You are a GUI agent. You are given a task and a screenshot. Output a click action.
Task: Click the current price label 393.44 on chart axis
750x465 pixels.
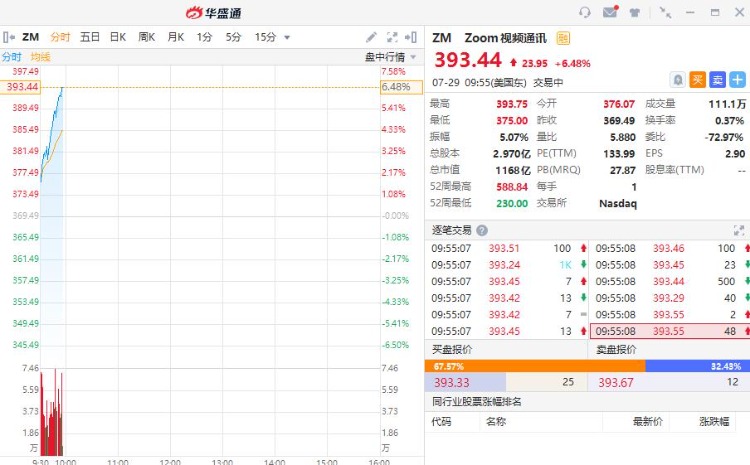(21, 87)
